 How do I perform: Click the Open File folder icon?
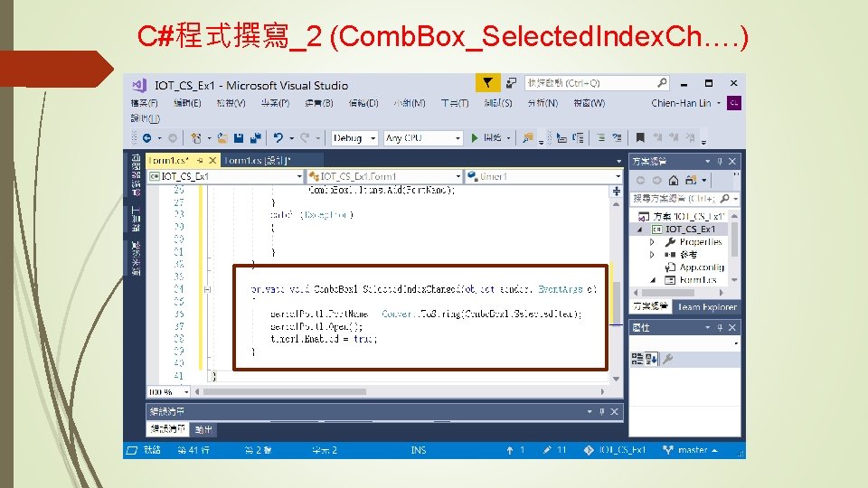point(222,137)
